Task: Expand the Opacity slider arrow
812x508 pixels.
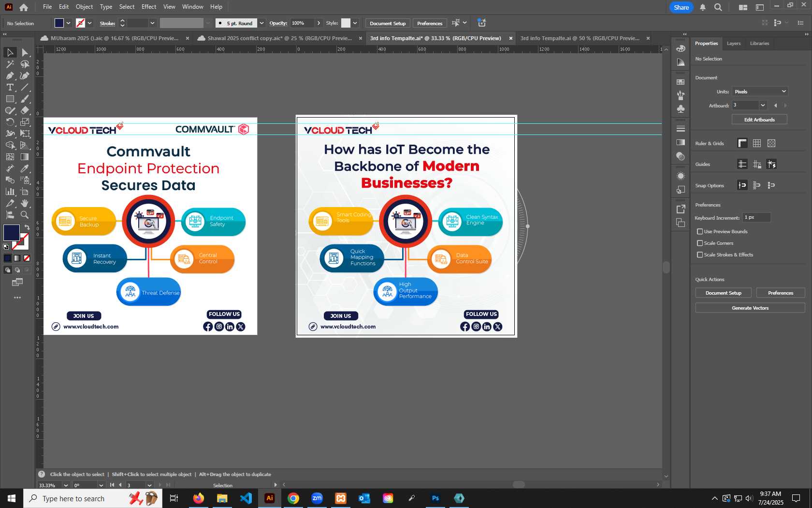Action: (319, 23)
